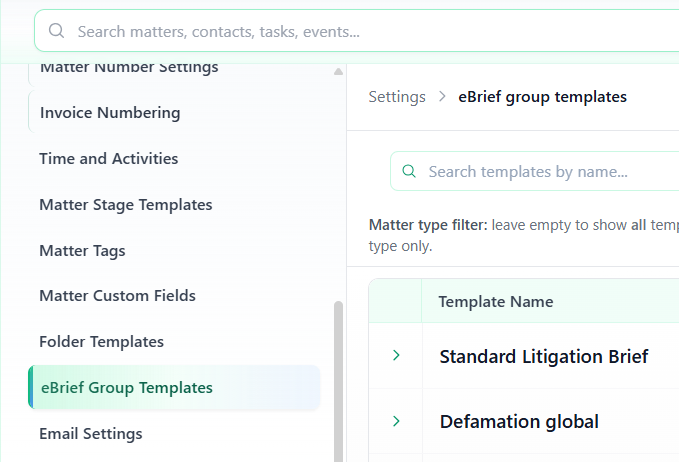
Task: Click the sidebar vertical scrollbar thumb
Action: pos(338,380)
